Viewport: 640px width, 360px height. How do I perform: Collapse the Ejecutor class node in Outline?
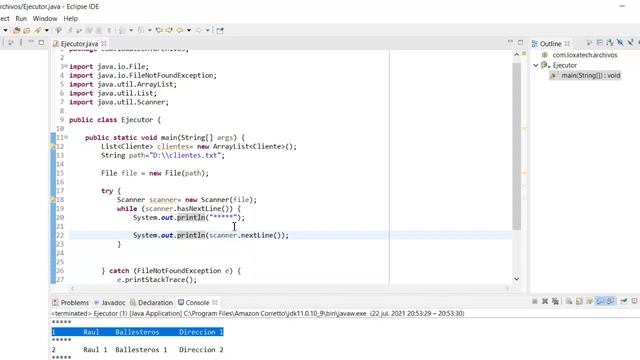coord(536,65)
